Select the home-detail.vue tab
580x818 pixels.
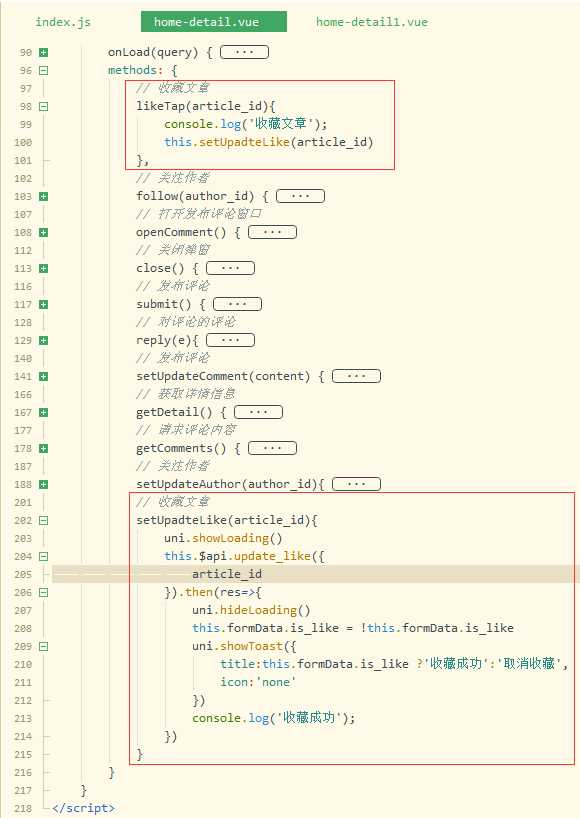[x=214, y=22]
